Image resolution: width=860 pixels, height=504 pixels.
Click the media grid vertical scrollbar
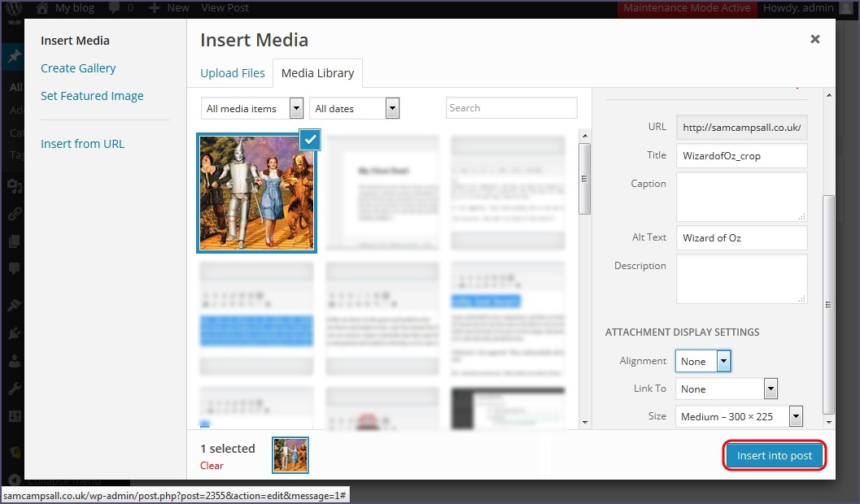coord(584,179)
